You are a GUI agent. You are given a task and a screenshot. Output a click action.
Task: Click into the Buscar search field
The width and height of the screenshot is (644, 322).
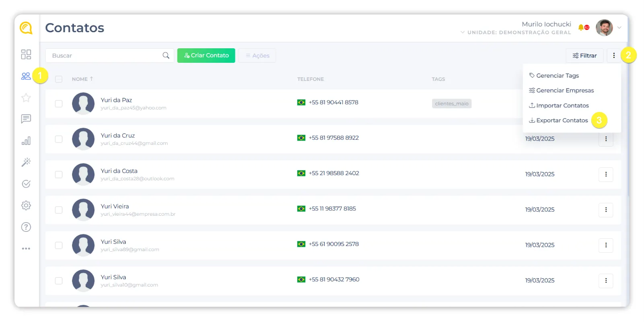click(x=105, y=56)
